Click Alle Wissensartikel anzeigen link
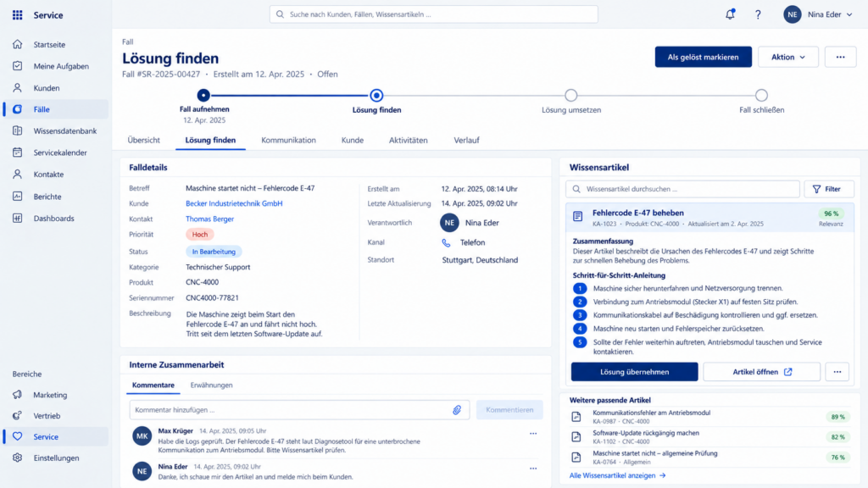Image resolution: width=868 pixels, height=488 pixels. click(x=617, y=475)
